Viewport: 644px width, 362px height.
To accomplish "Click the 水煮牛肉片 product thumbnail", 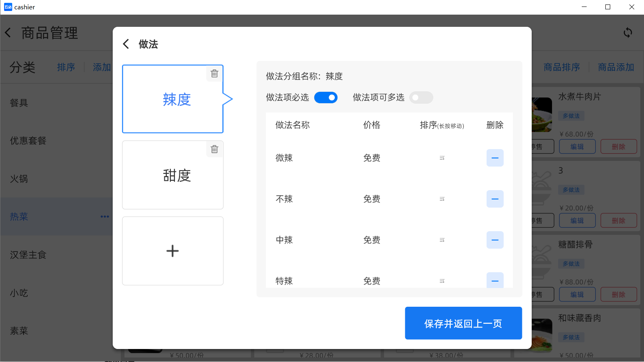I will [x=542, y=115].
